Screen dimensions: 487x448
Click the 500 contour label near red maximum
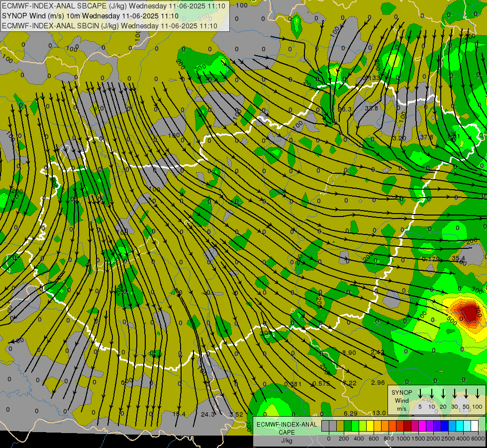[452, 321]
